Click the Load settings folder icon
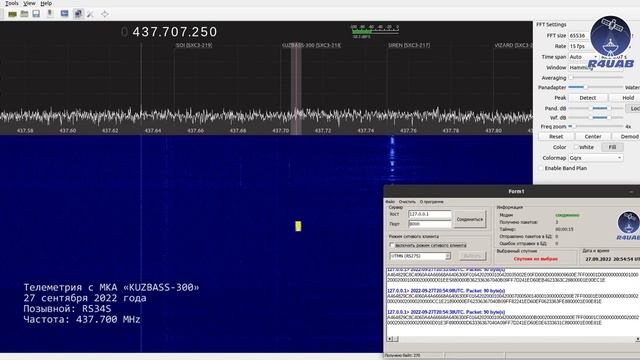 [x=24, y=14]
